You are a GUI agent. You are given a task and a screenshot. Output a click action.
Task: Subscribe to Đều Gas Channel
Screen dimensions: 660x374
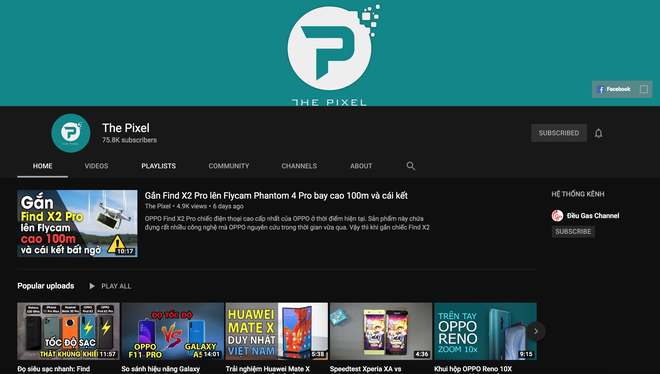tap(573, 232)
